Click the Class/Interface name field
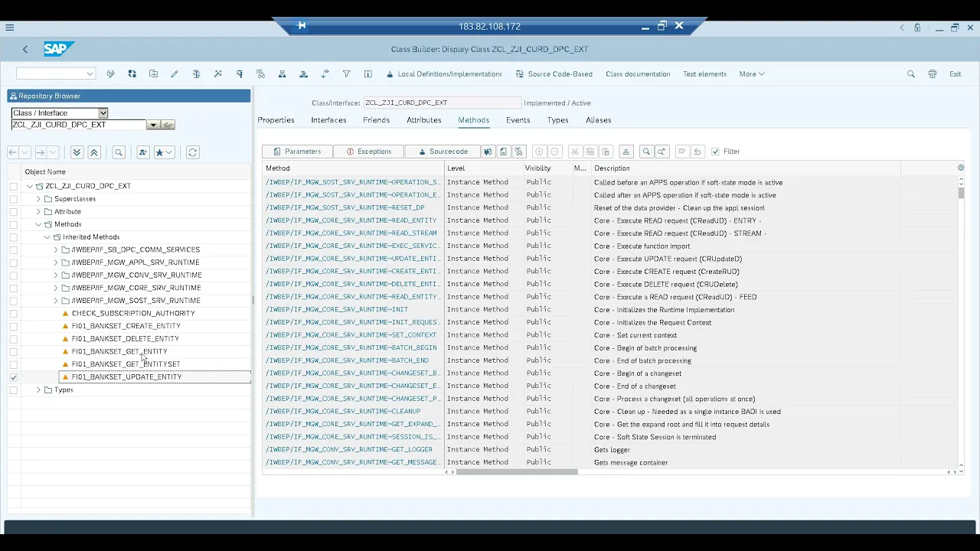980x551 pixels. (442, 103)
